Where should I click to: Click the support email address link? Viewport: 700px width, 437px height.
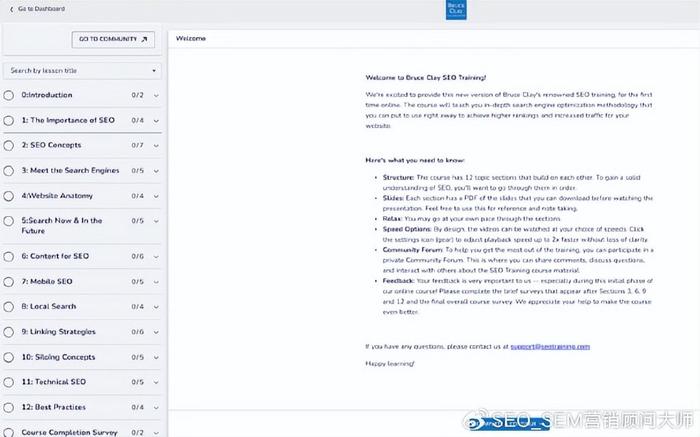pos(550,347)
